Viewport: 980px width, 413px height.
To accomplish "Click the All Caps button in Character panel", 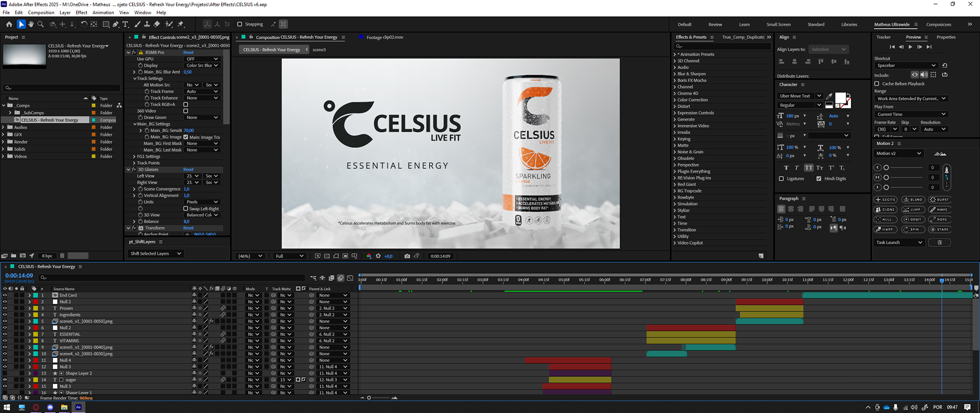I will pos(808,168).
